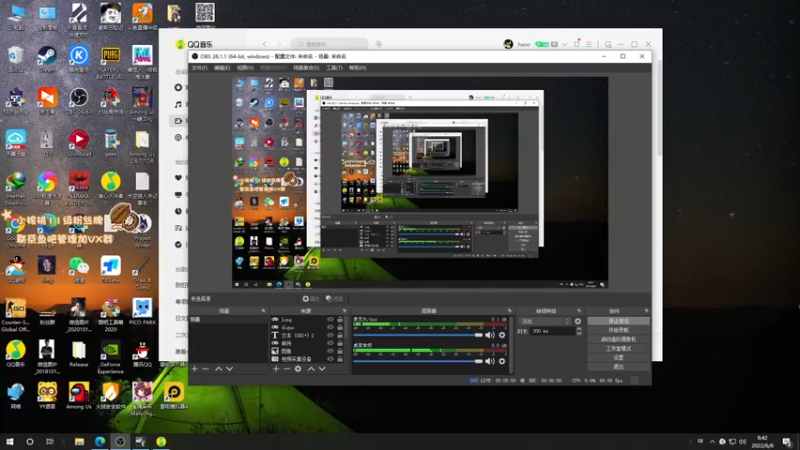Open scene transition properties gear icon

point(576,321)
